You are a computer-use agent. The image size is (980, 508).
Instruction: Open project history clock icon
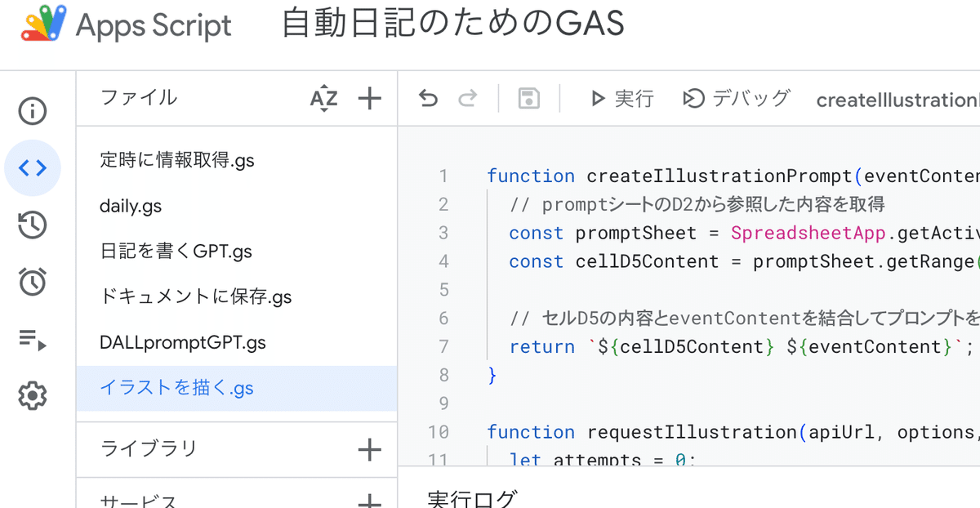[33, 225]
